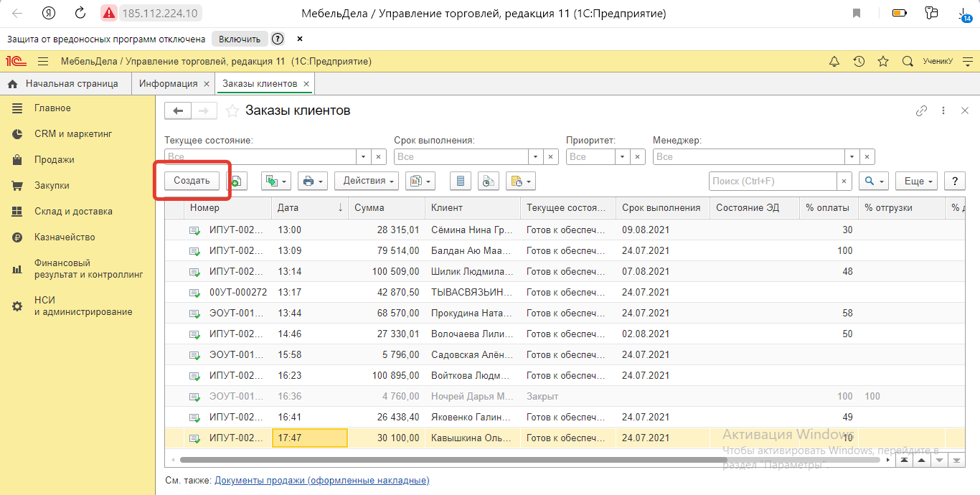Open the reminder folder dropdown icon
This screenshot has height=495, width=980.
[520, 181]
